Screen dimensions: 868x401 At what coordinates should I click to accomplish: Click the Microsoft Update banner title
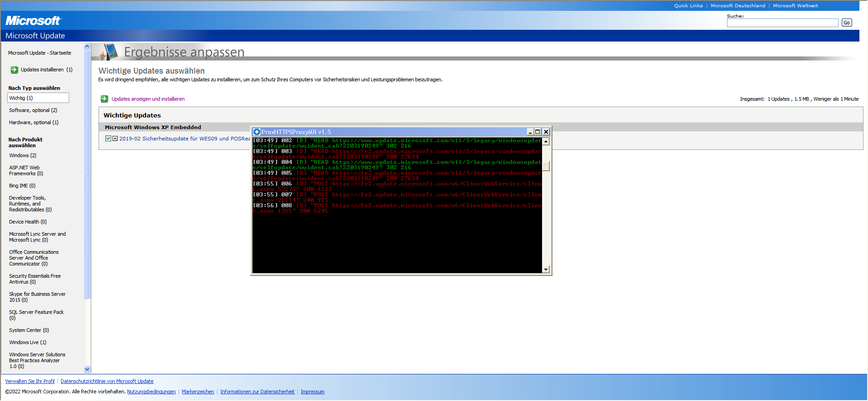[35, 36]
